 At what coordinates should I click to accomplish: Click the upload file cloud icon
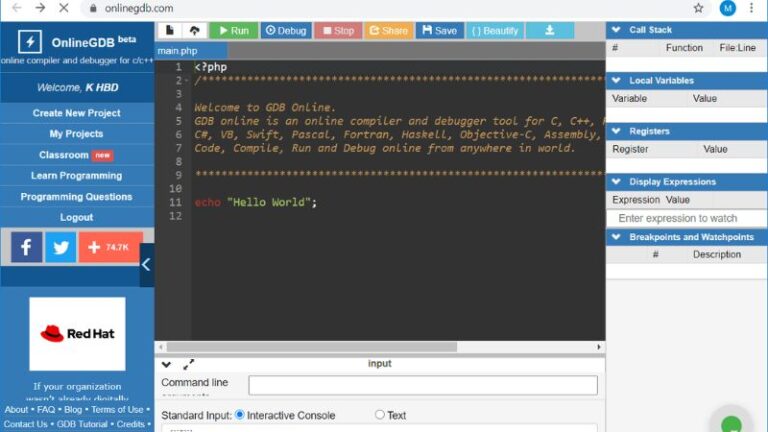pos(194,30)
